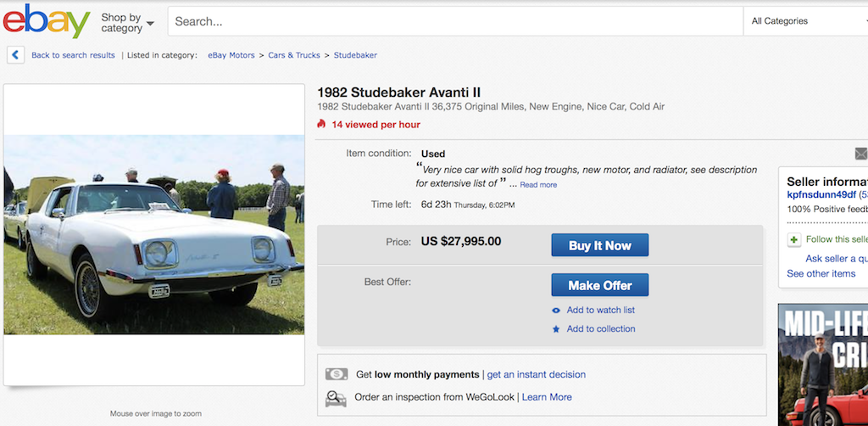Click the eye icon beside Add to watch list
868x426 pixels.
click(x=556, y=311)
